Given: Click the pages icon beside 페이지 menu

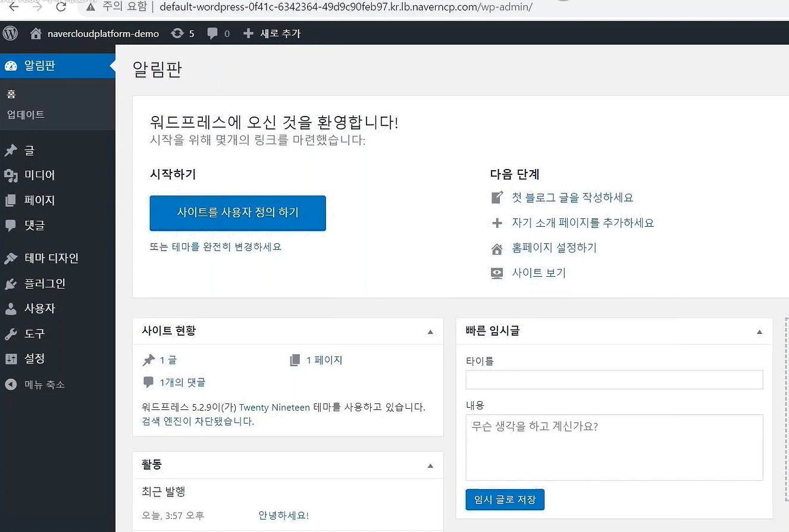Looking at the screenshot, I should click(x=10, y=201).
